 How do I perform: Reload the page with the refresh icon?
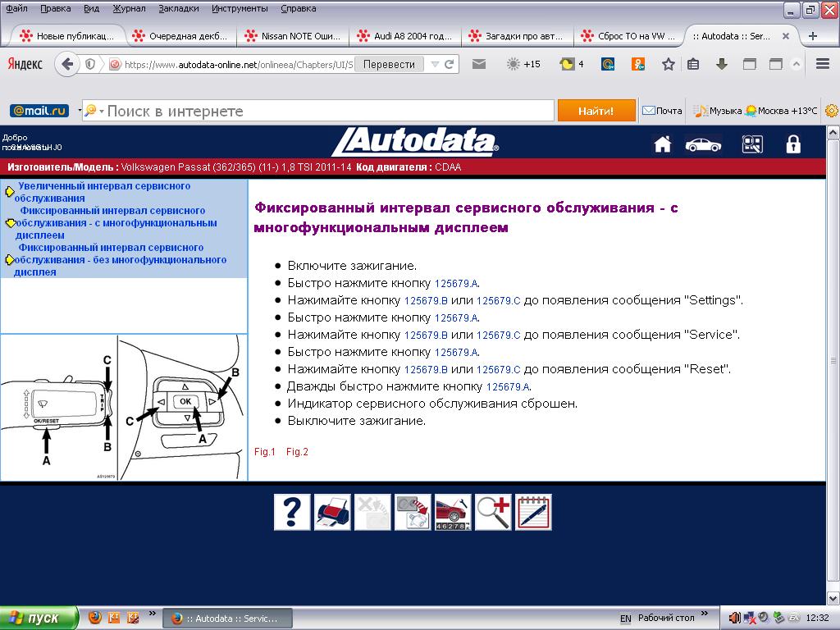[x=449, y=64]
